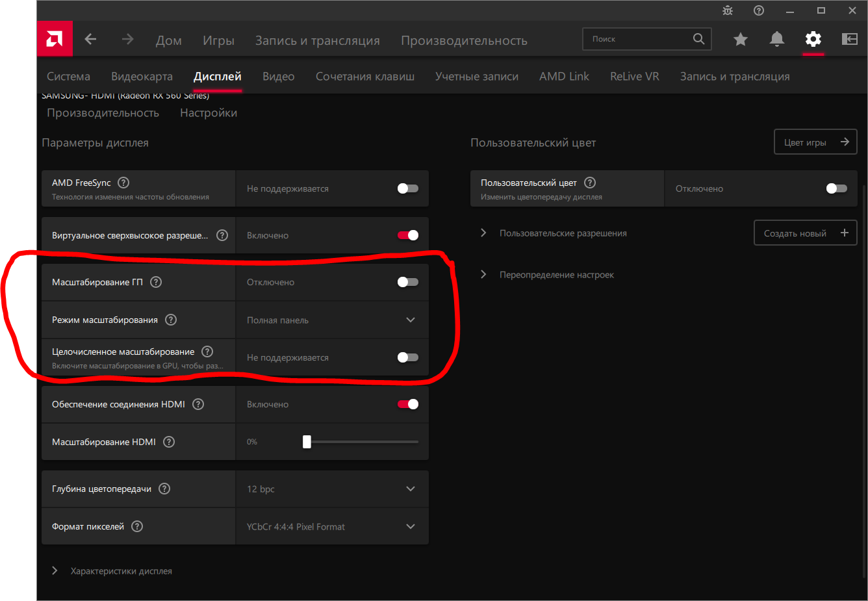Open help question icon in title bar
868x601 pixels.
(759, 10)
